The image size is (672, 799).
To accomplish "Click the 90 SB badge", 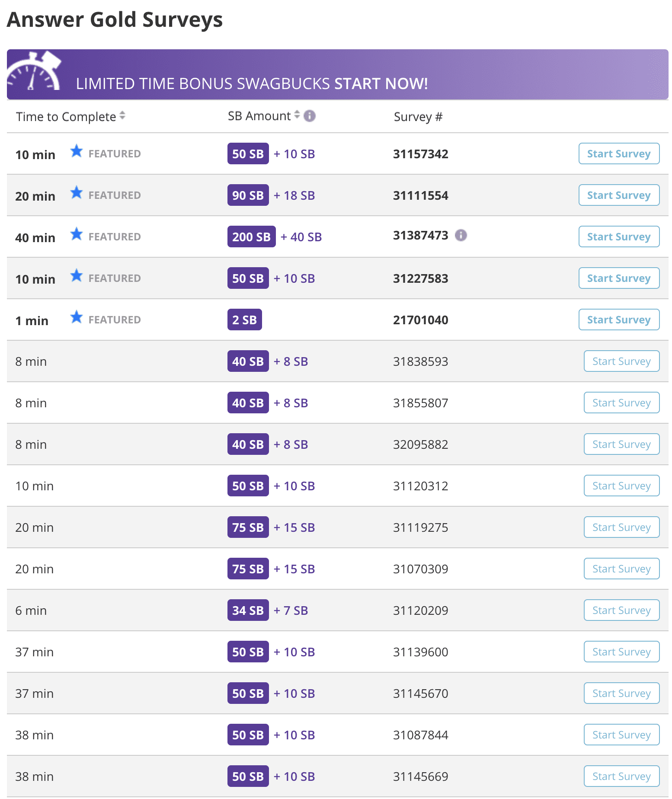I will pos(248,195).
